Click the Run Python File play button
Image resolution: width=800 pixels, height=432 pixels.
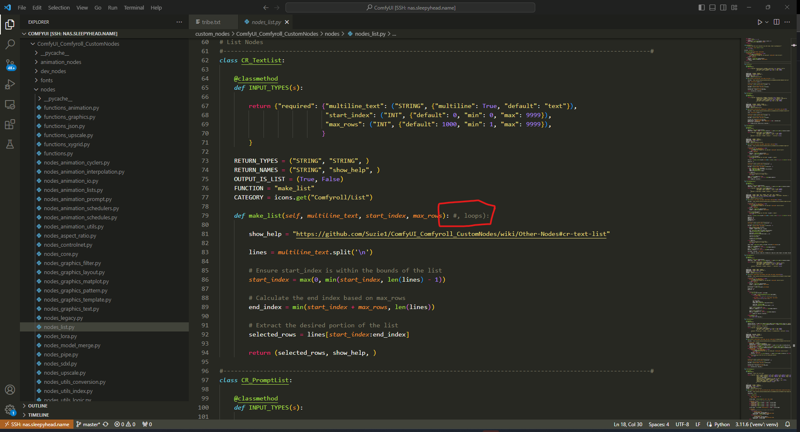pos(759,22)
